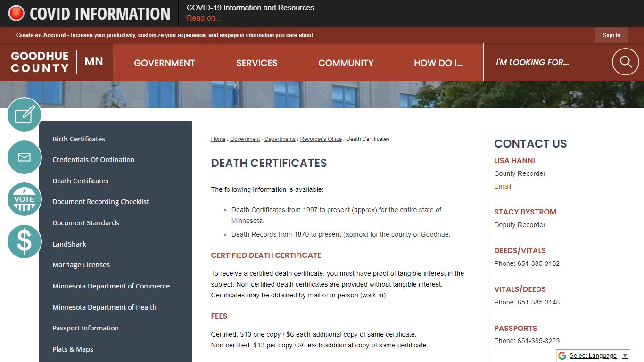The height and width of the screenshot is (362, 644).
Task: Click the PASSPORTS phone number 651-385-3223
Action: pos(538,341)
